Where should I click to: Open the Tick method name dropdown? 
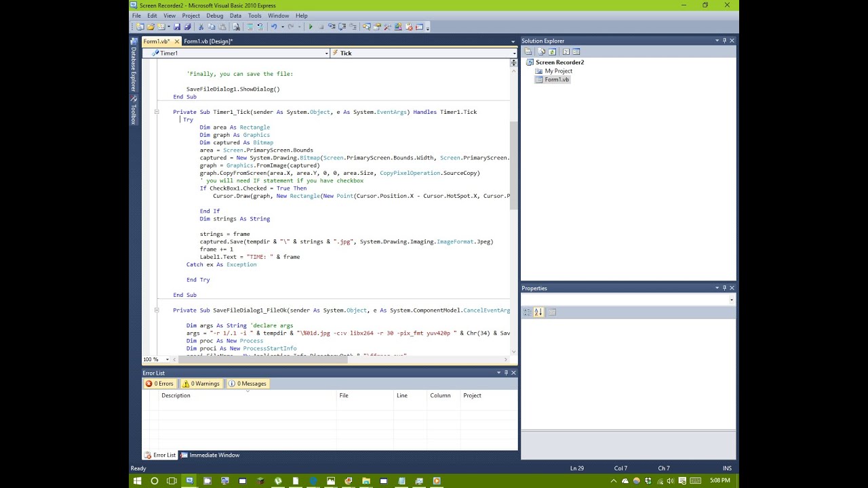point(514,53)
